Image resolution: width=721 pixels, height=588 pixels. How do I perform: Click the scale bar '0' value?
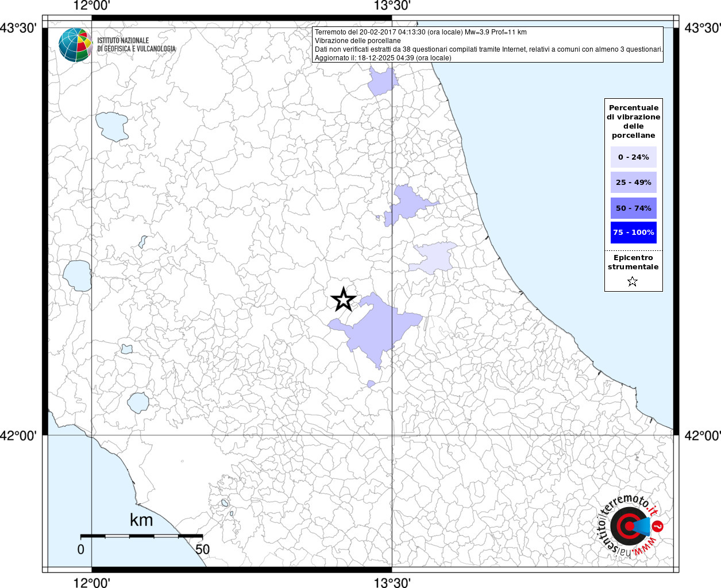(x=81, y=549)
